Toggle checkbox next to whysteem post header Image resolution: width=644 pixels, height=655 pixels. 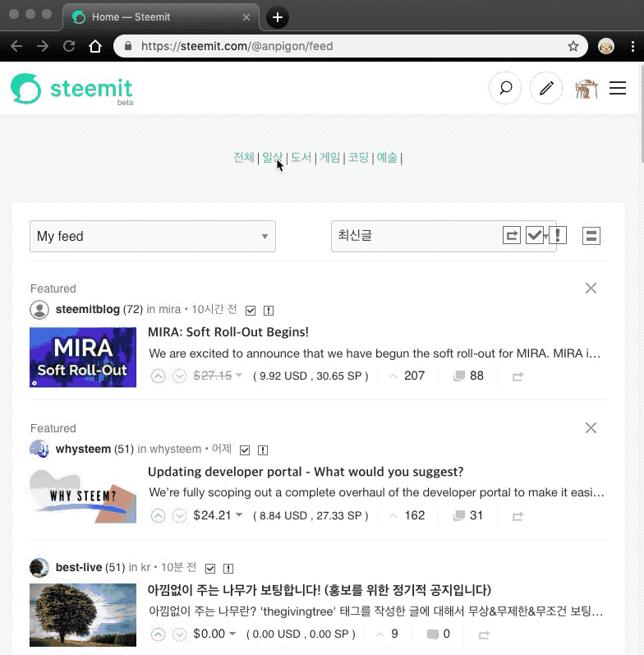tap(245, 450)
